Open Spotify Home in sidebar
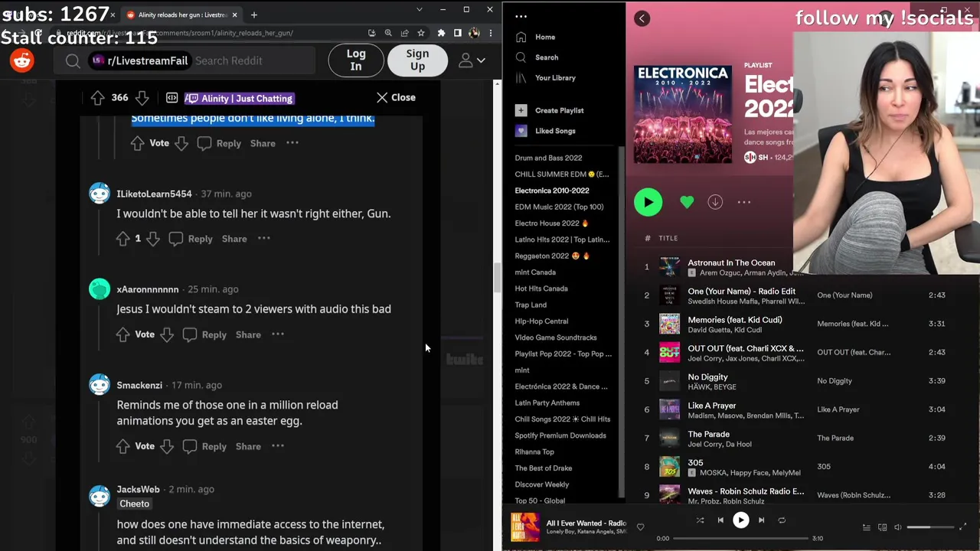The image size is (980, 551). tap(536, 37)
